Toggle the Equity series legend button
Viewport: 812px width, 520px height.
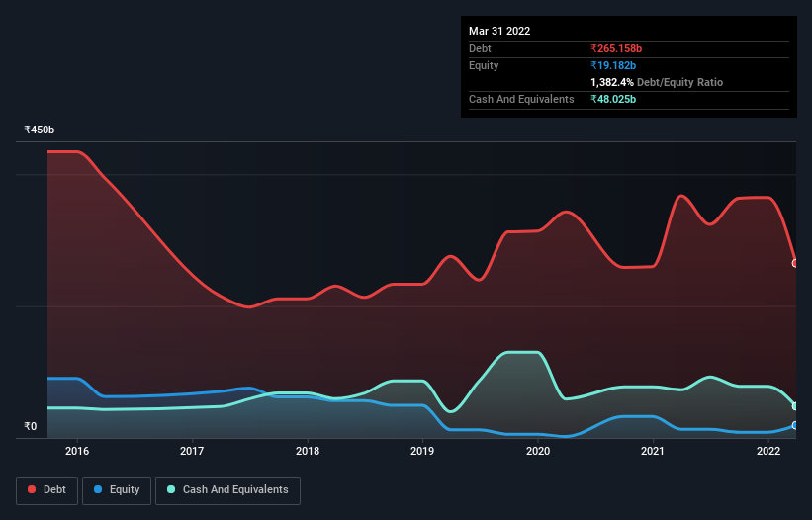(117, 490)
